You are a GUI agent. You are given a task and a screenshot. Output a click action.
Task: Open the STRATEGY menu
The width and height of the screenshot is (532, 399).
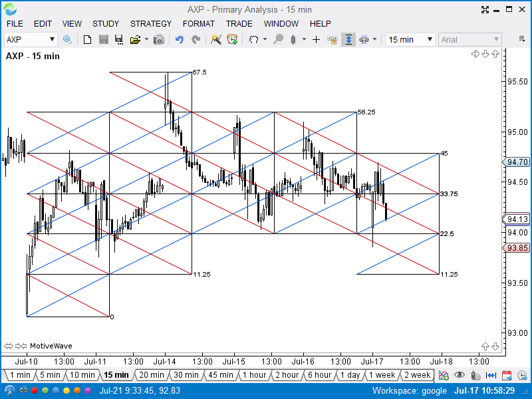[x=151, y=24]
